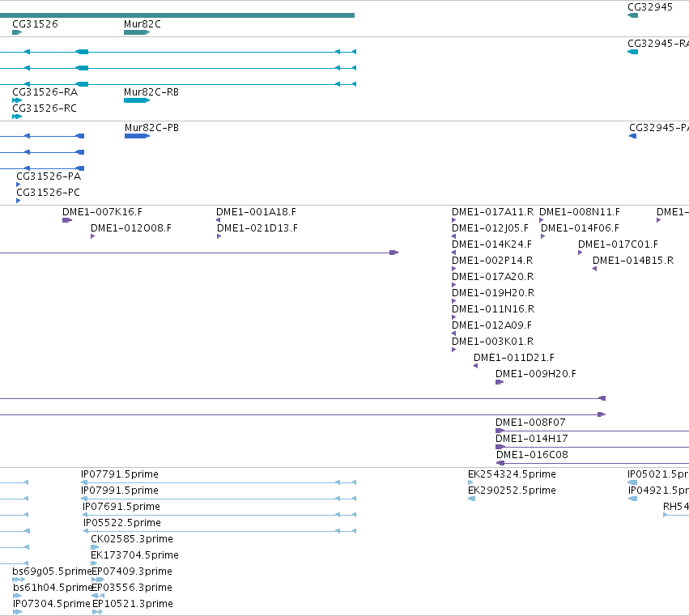Click the CK02585.3prime arrow glyph
This screenshot has width=689, height=616.
[x=95, y=547]
